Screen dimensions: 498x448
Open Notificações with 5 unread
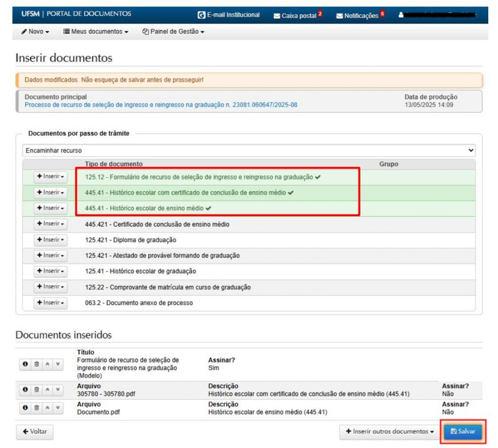tap(360, 16)
